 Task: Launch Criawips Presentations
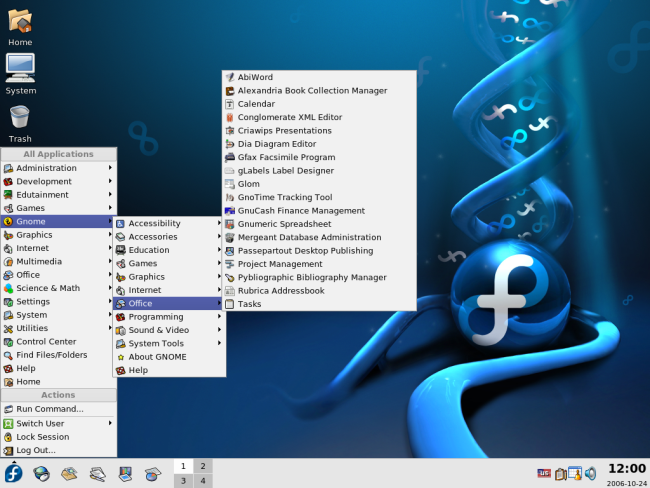(319, 131)
